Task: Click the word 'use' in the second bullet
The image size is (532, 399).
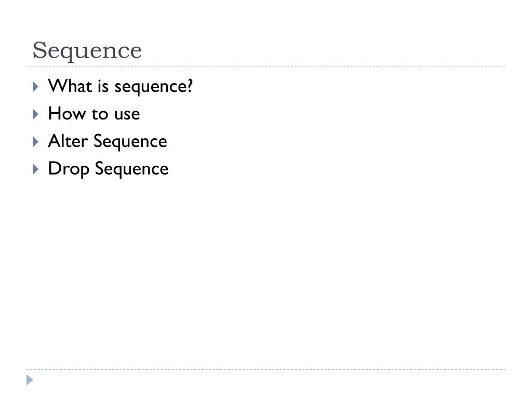Action: click(127, 115)
